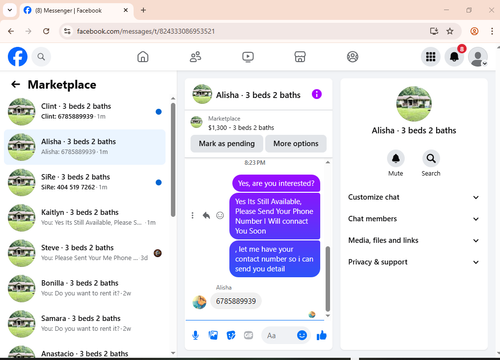Click "Yes, are you interested?" message bubble
The height and width of the screenshot is (360, 500).
coord(276,183)
